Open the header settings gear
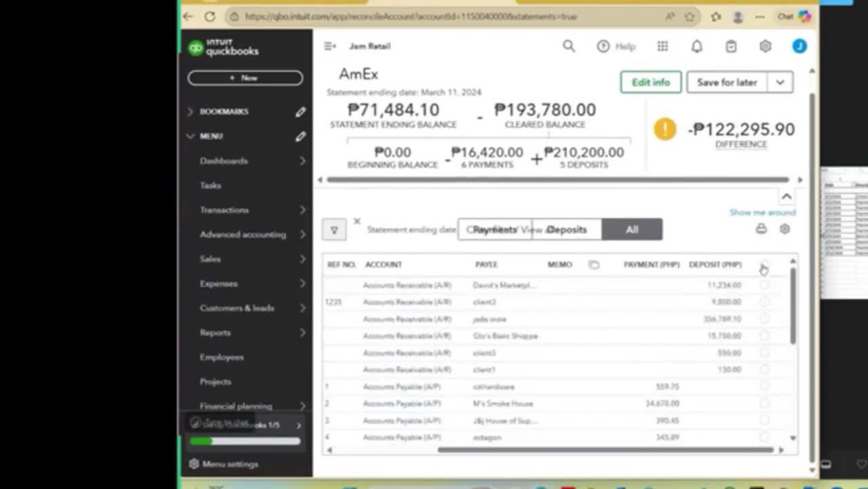The width and height of the screenshot is (868, 489). pyautogui.click(x=765, y=46)
